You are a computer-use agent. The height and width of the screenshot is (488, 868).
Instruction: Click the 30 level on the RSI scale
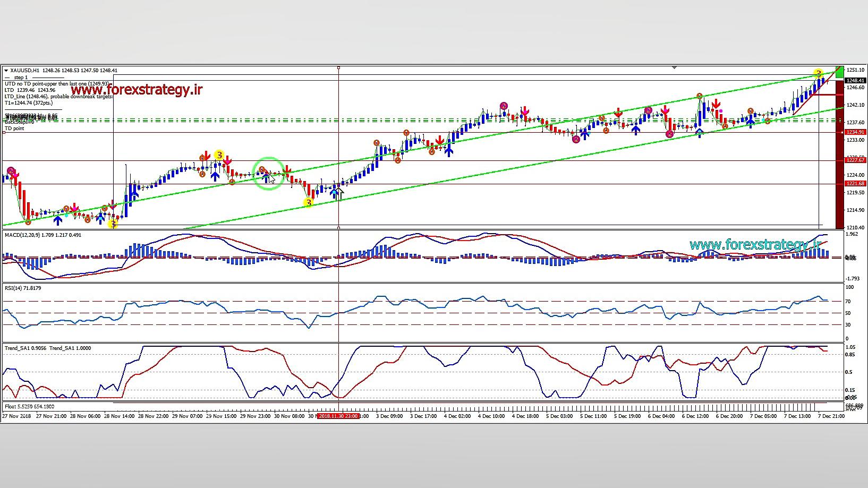coord(848,325)
